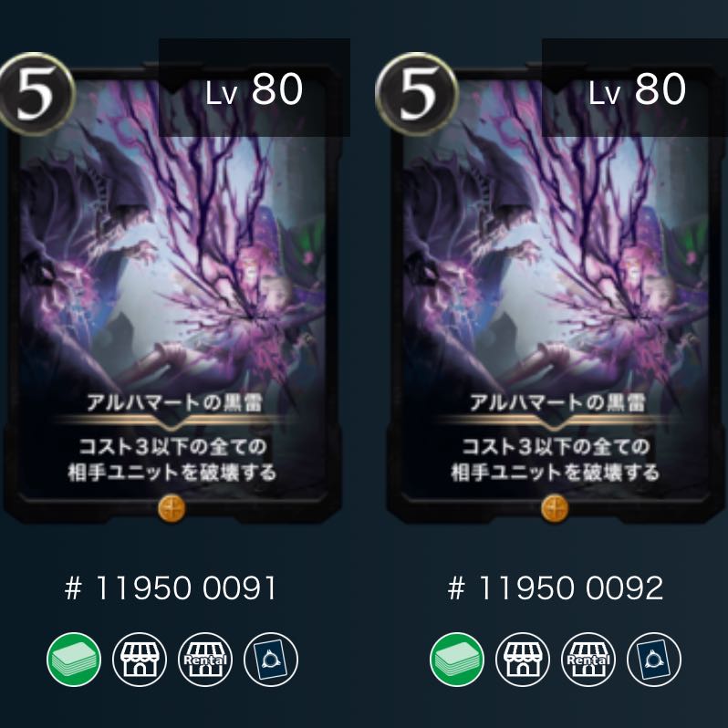728x728 pixels.
Task: Open shop icon under card 0091
Action: point(140,660)
